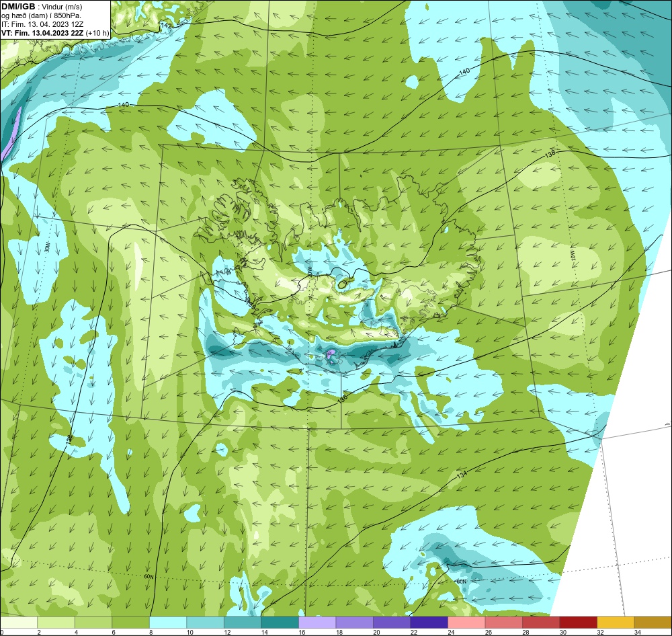The width and height of the screenshot is (672, 636).
Task: Click the pale cream 0–2 m/s legend swatch
Action: click(x=19, y=622)
